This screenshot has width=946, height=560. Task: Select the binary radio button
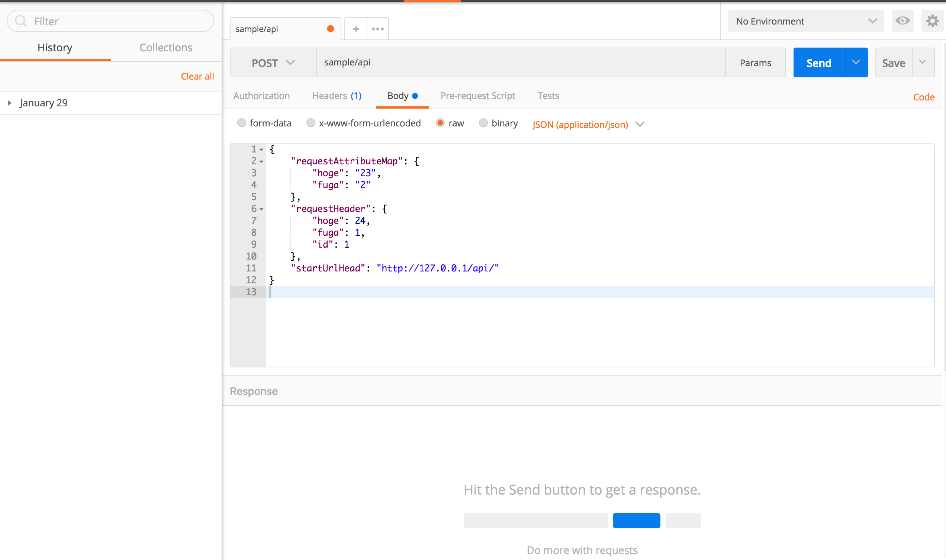coord(483,123)
